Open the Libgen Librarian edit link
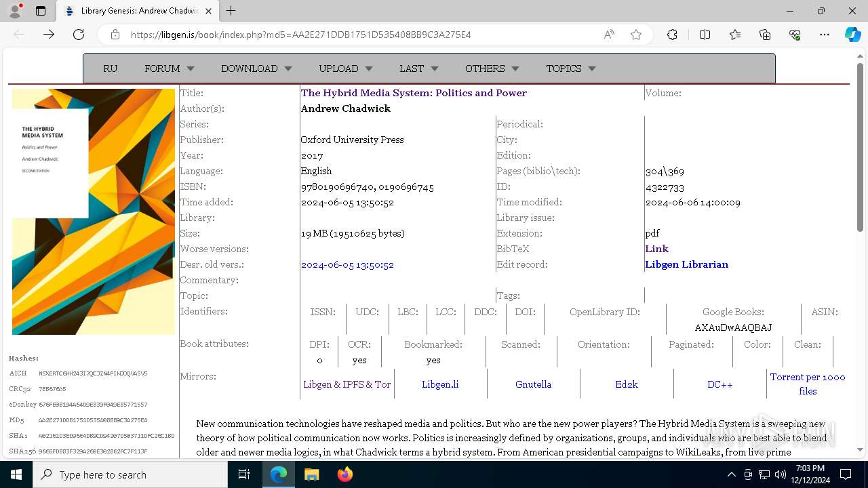This screenshot has height=488, width=868. coord(687,264)
